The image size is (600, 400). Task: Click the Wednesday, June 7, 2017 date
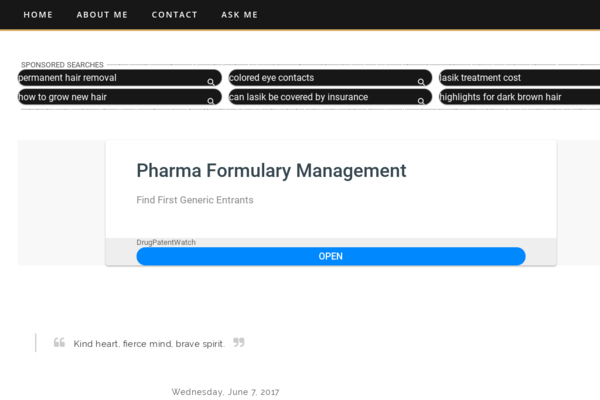[x=225, y=392]
